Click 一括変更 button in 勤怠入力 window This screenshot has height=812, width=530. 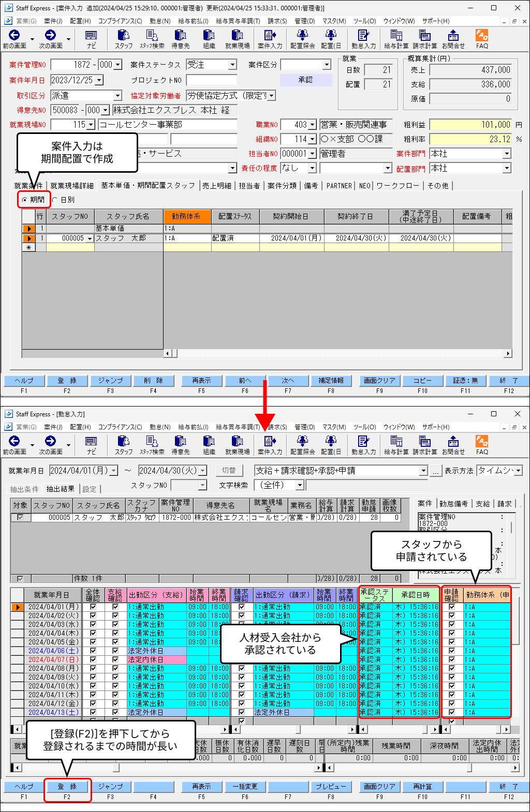(245, 787)
